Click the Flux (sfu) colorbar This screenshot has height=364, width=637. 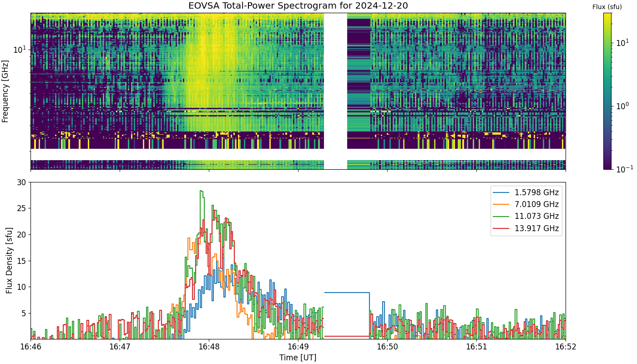pos(607,91)
